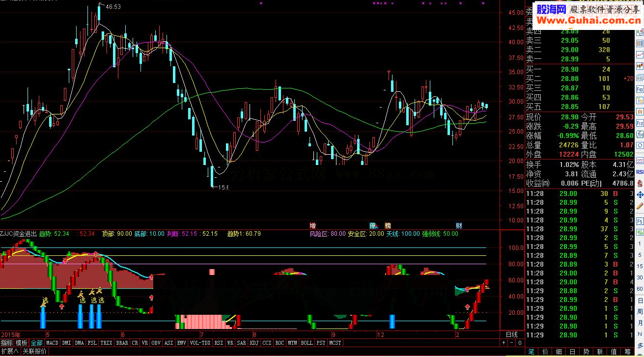Select the 周 weekly period in sidebar
This screenshot has height=357, width=644.
[640, 311]
